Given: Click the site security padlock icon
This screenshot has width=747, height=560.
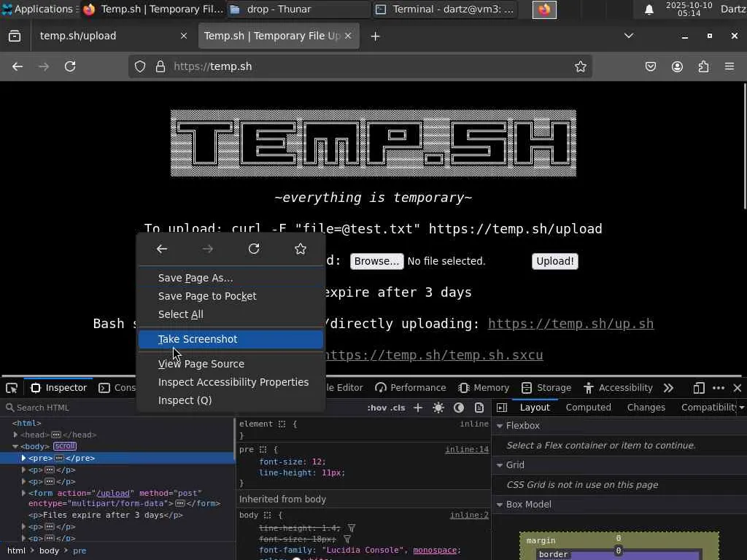Looking at the screenshot, I should click(160, 66).
